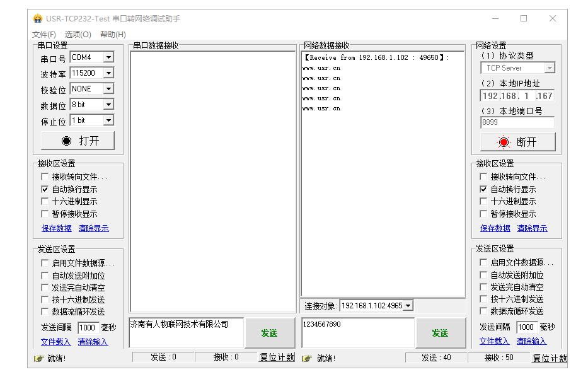Click the app icon in the title bar

[38, 18]
